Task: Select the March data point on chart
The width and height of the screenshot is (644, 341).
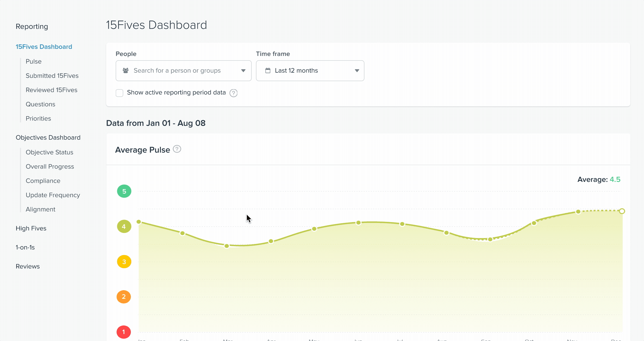Action: [x=227, y=246]
